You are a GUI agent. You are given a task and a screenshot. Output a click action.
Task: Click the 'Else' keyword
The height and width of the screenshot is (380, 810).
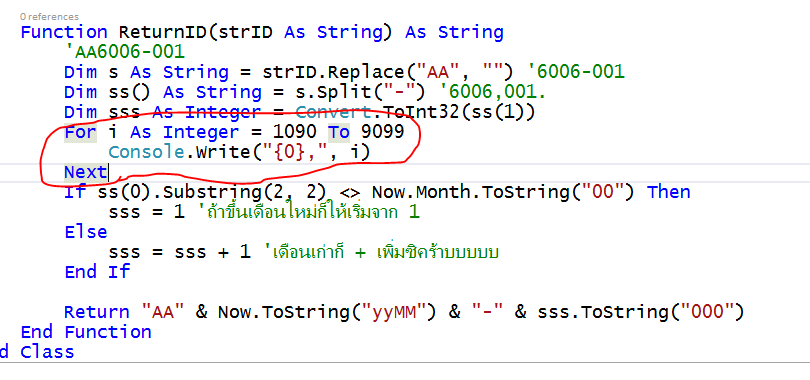point(86,232)
